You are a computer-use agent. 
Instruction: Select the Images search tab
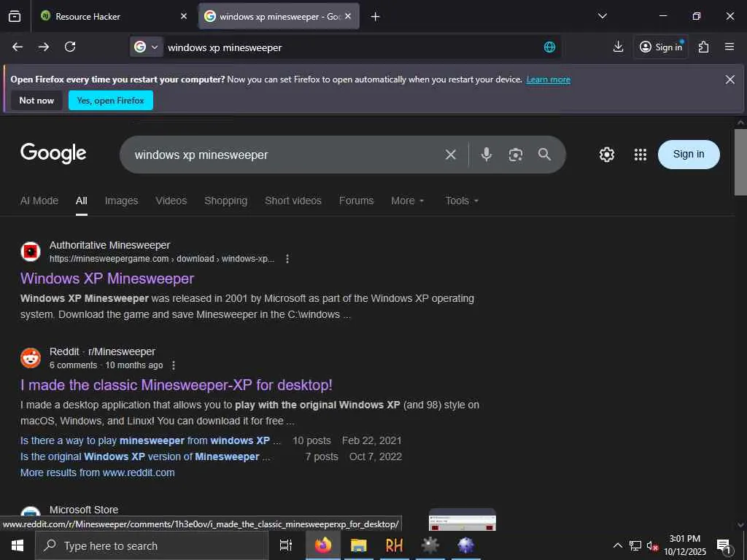click(122, 201)
